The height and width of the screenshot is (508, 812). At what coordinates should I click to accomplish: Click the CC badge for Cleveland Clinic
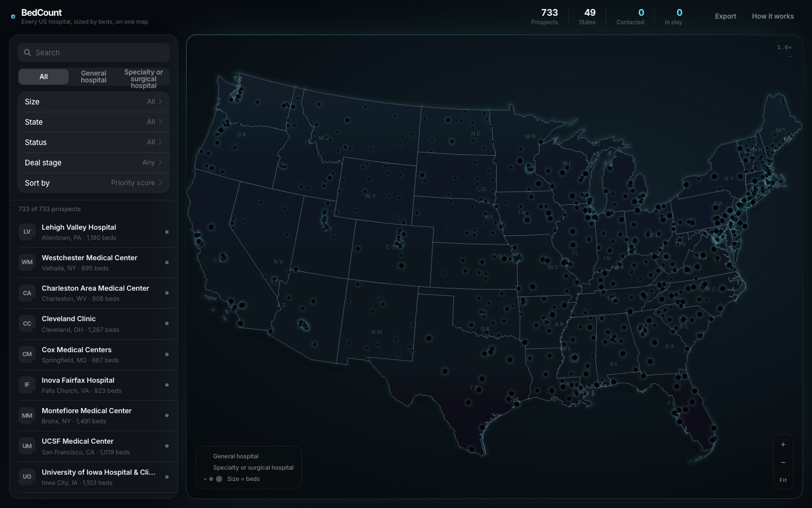click(27, 323)
